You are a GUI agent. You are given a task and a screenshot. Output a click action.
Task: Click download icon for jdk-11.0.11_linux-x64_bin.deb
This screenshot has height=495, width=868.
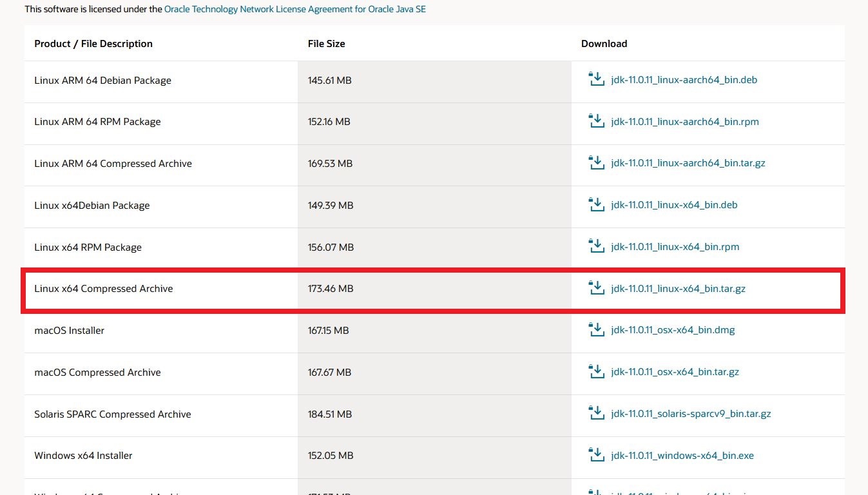click(x=597, y=204)
